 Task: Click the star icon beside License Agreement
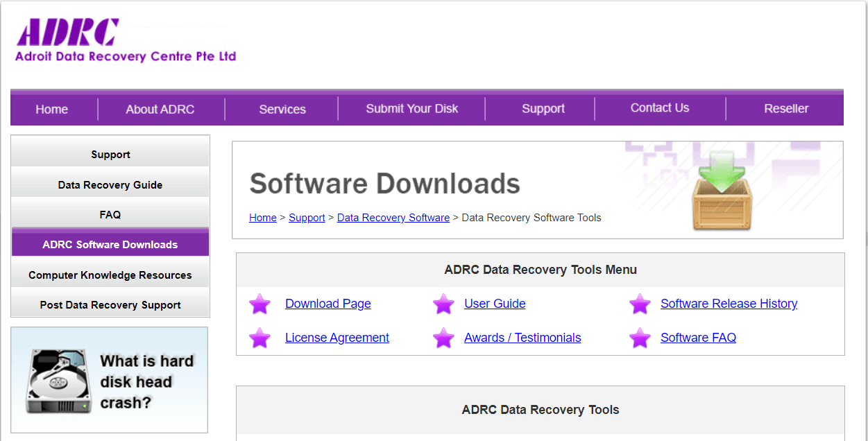pyautogui.click(x=259, y=338)
